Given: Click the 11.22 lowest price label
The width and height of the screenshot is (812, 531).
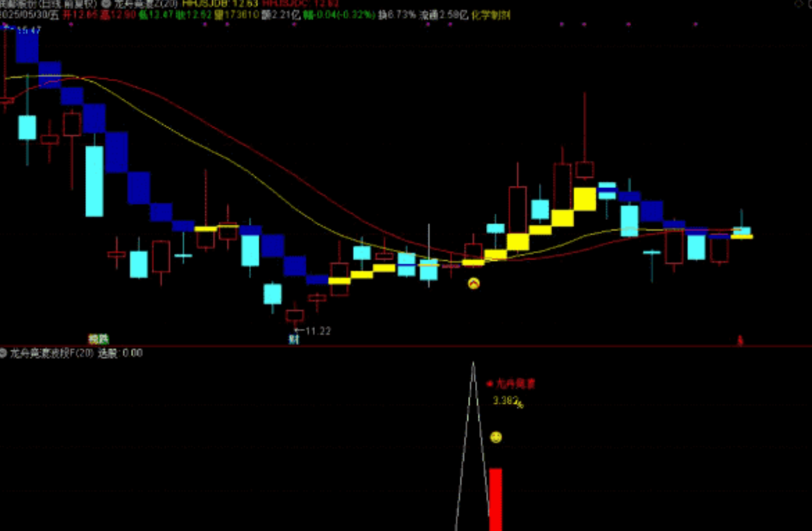Looking at the screenshot, I should coord(317,331).
